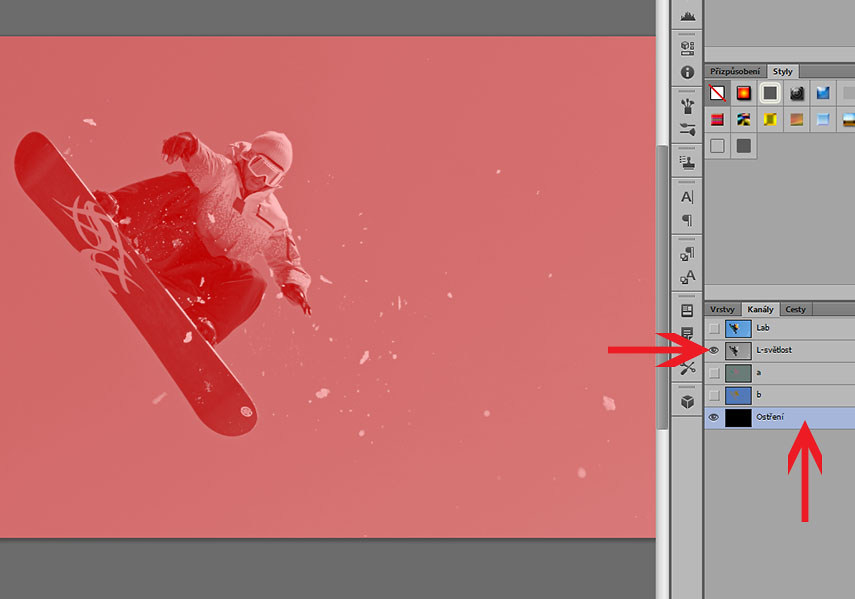Switch to the Přizpůsobení tab
This screenshot has width=855, height=599.
tap(734, 71)
